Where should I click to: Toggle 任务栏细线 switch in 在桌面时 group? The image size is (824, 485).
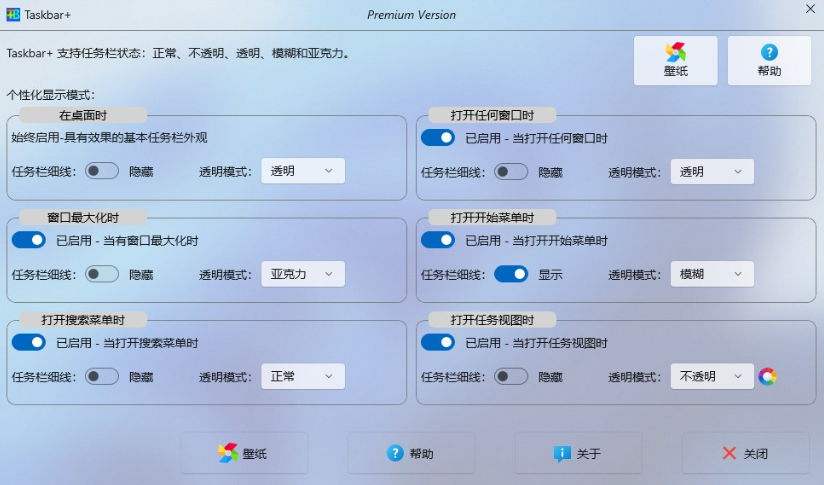tap(102, 171)
